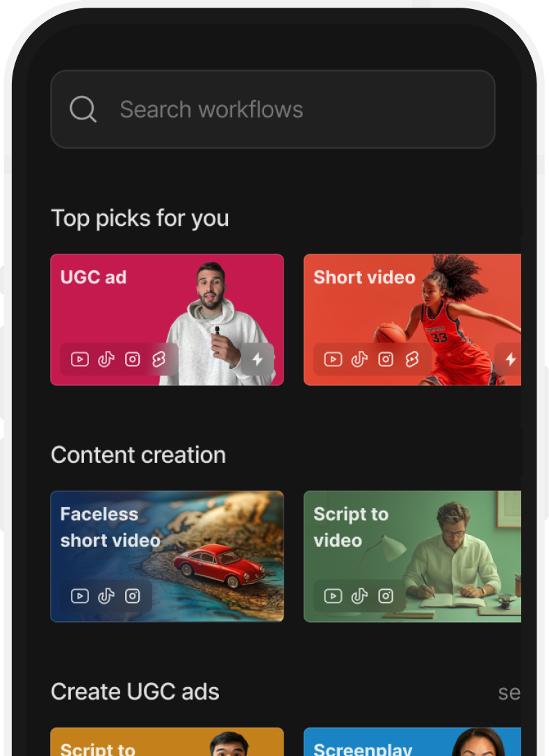
Task: Open the orange Script to card
Action: 167,741
